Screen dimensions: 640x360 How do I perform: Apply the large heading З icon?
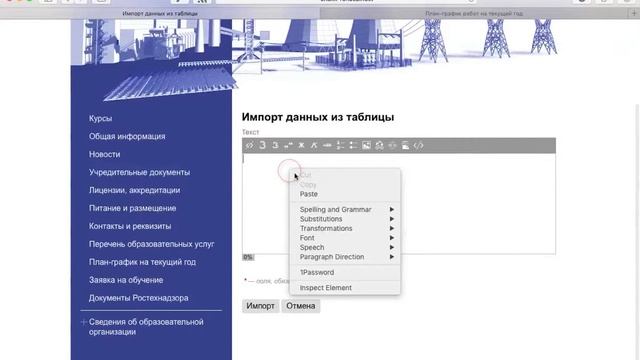[262, 145]
